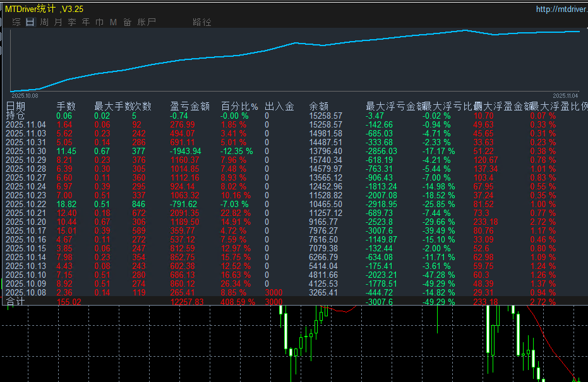Switch to the 月 monthly tab

pyautogui.click(x=58, y=22)
